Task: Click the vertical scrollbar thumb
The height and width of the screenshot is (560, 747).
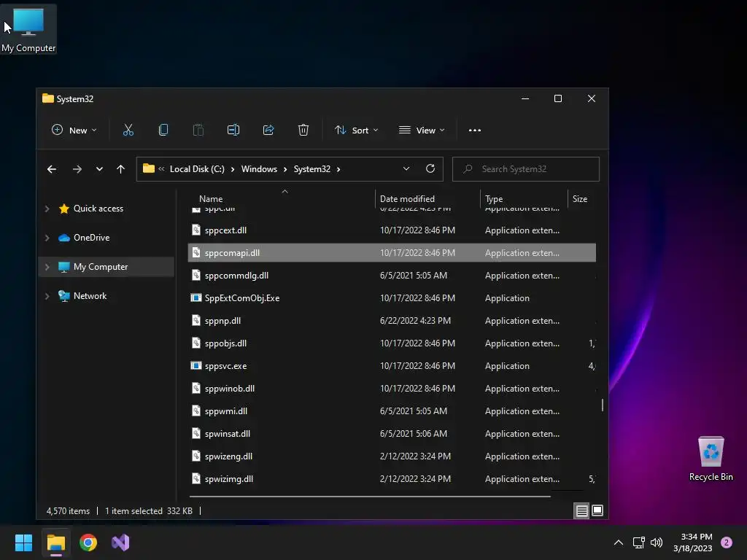Action: (603, 405)
